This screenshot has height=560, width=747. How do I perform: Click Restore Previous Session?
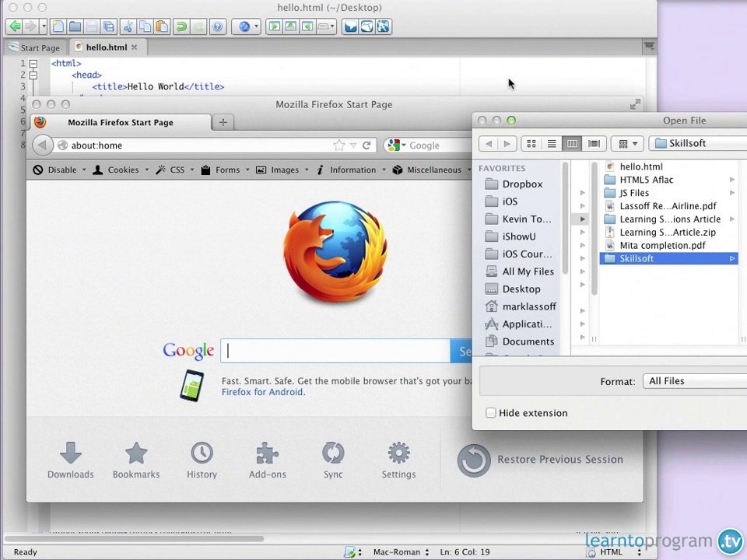click(540, 460)
